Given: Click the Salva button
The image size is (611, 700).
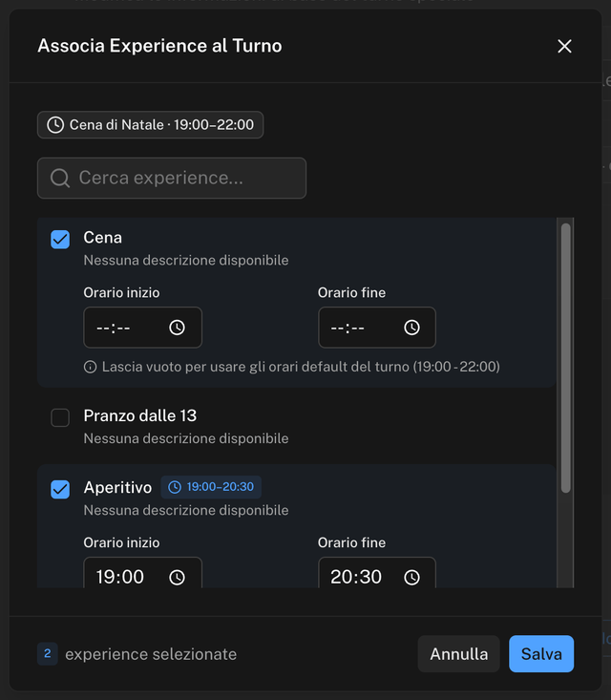Looking at the screenshot, I should pos(541,654).
